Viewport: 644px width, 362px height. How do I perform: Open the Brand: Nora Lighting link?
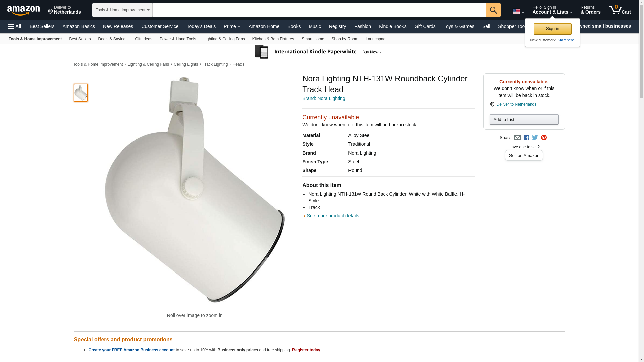pos(324,98)
